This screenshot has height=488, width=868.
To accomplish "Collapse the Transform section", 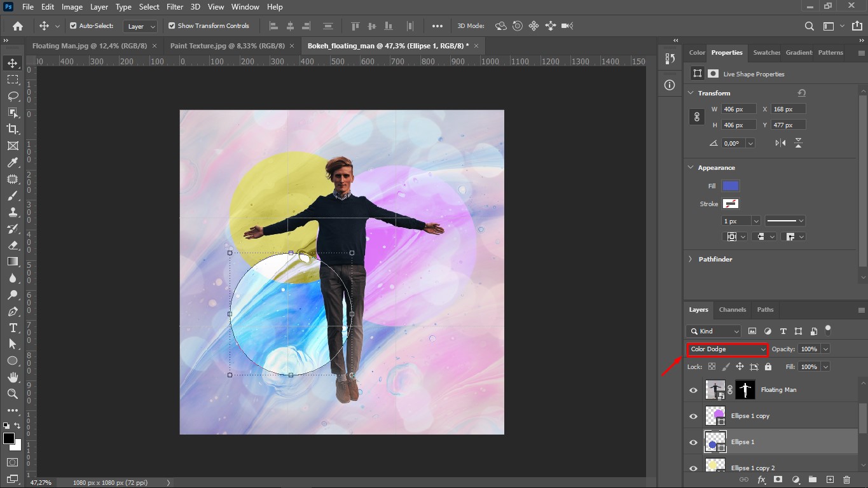I will [x=691, y=93].
